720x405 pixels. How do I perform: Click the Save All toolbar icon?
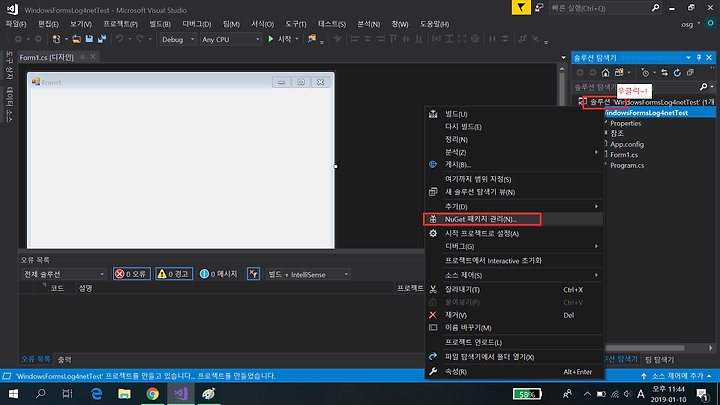point(102,39)
